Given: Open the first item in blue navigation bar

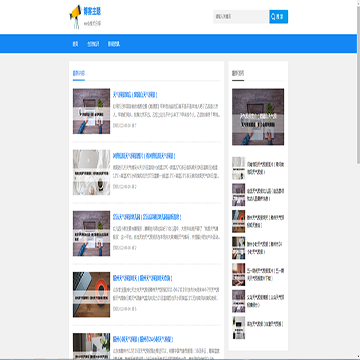Looking at the screenshot, I should [75, 44].
